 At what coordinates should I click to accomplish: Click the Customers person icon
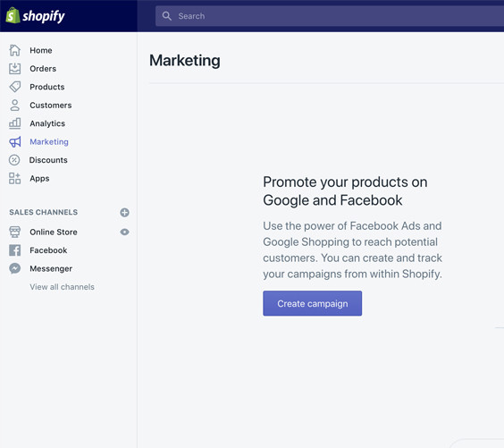click(x=15, y=106)
